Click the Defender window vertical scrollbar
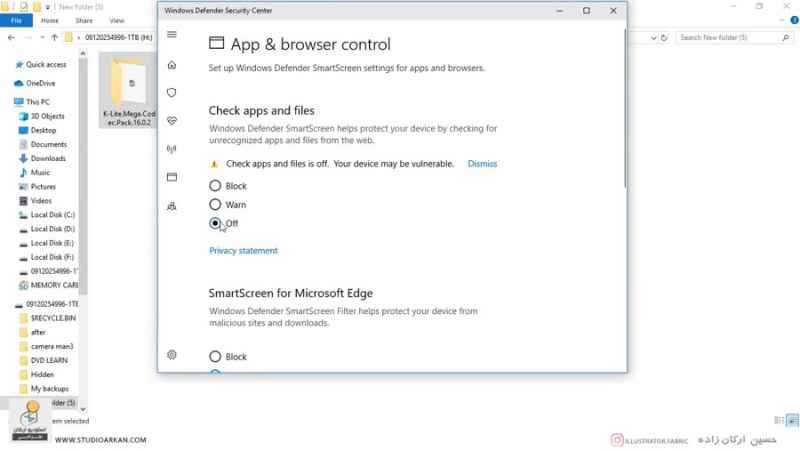The height and width of the screenshot is (451, 800). (x=624, y=108)
